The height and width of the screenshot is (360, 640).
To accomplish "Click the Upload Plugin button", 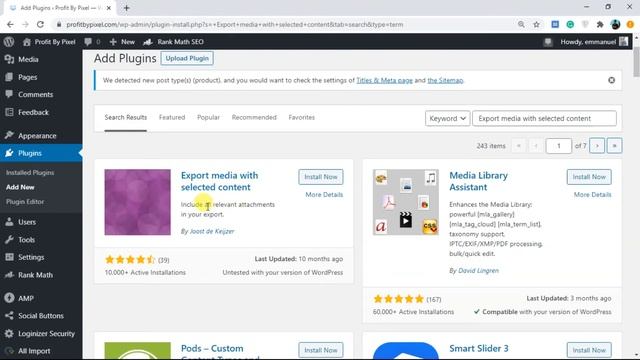I will pyautogui.click(x=187, y=58).
